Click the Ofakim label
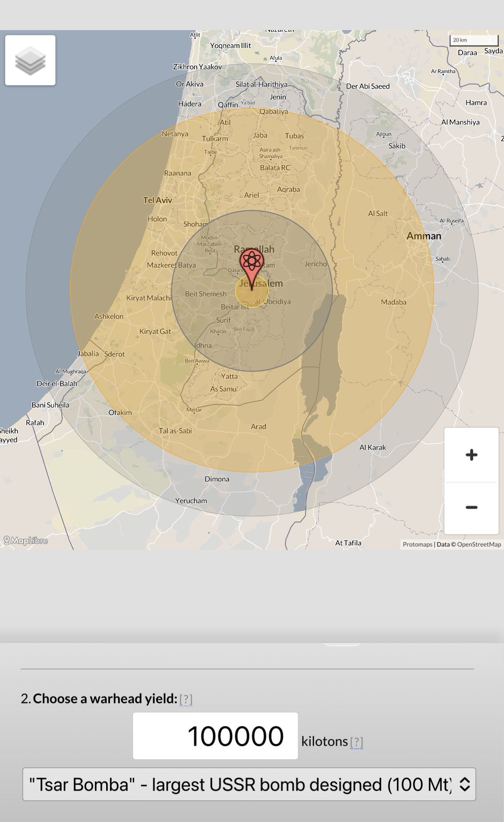Image resolution: width=504 pixels, height=822 pixels. tap(120, 412)
